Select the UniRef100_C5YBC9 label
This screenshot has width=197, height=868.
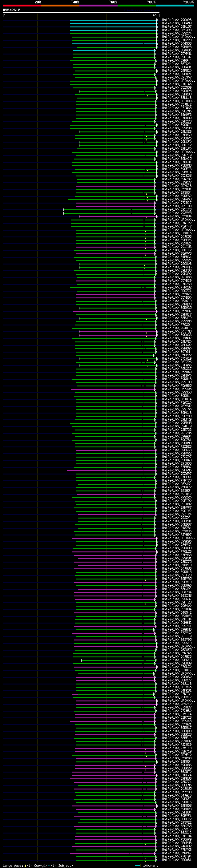click(177, 281)
